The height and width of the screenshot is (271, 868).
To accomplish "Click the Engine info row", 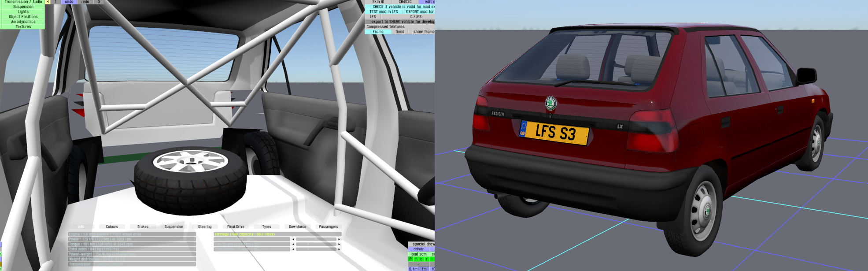I will tap(132, 234).
